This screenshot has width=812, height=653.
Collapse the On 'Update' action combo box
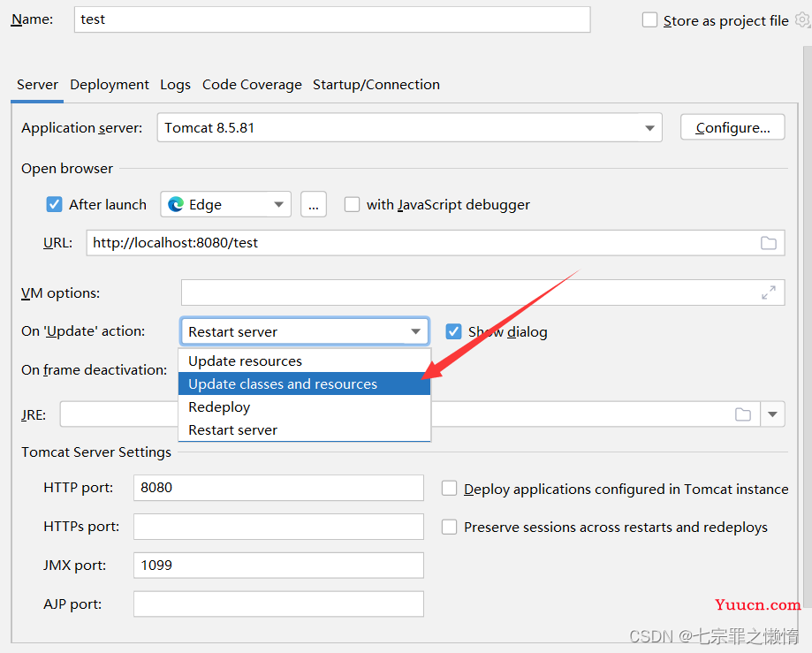pos(305,331)
